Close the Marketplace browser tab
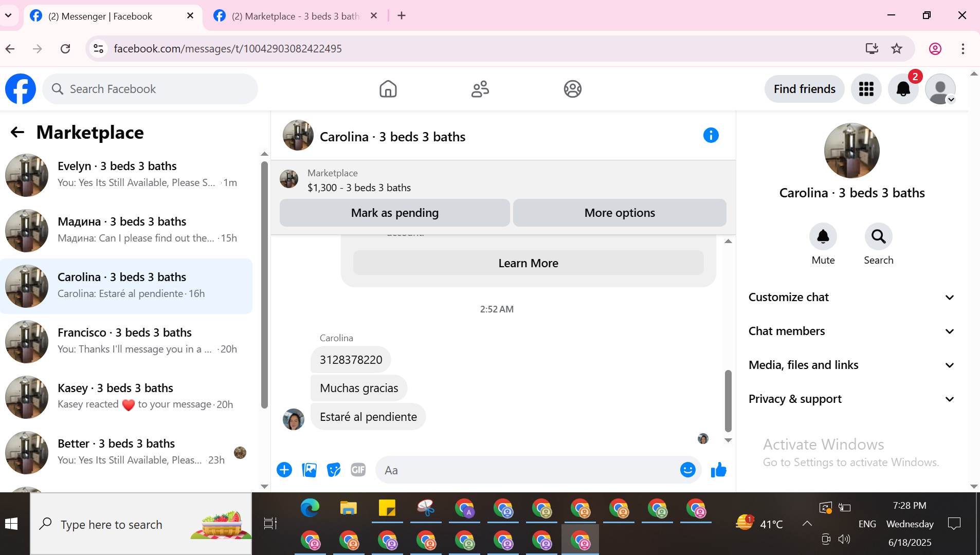 (374, 16)
